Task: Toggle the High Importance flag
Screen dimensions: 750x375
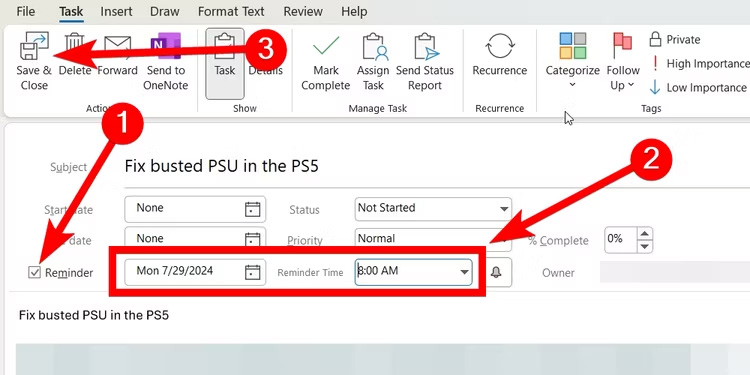Action: [x=699, y=64]
